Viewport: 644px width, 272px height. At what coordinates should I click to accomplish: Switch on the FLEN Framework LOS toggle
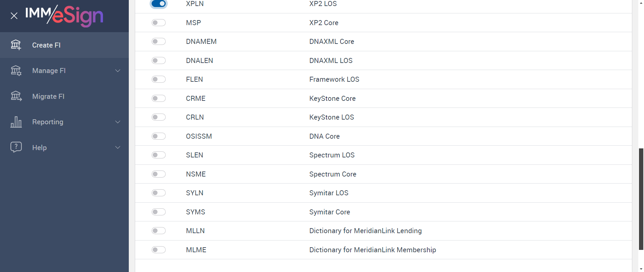159,79
